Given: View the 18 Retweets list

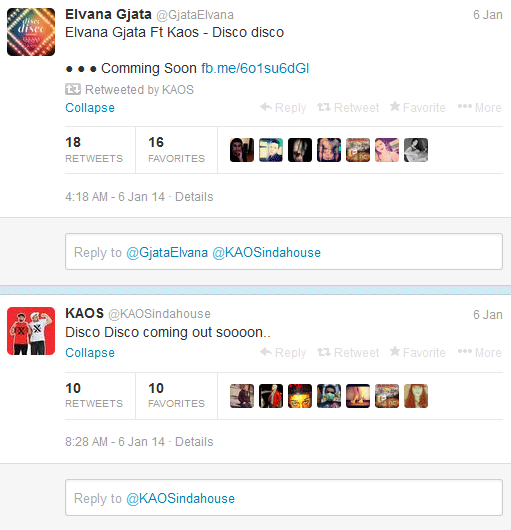Looking at the screenshot, I should (x=94, y=150).
